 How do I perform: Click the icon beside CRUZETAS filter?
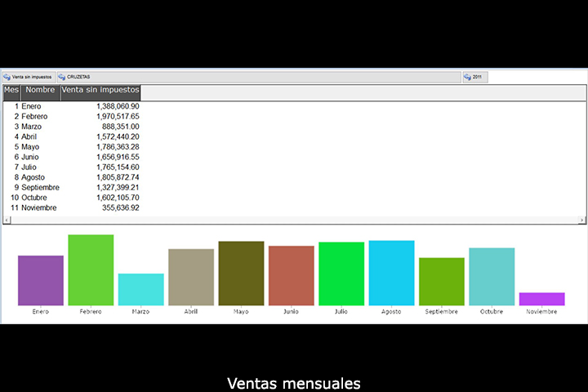click(61, 77)
